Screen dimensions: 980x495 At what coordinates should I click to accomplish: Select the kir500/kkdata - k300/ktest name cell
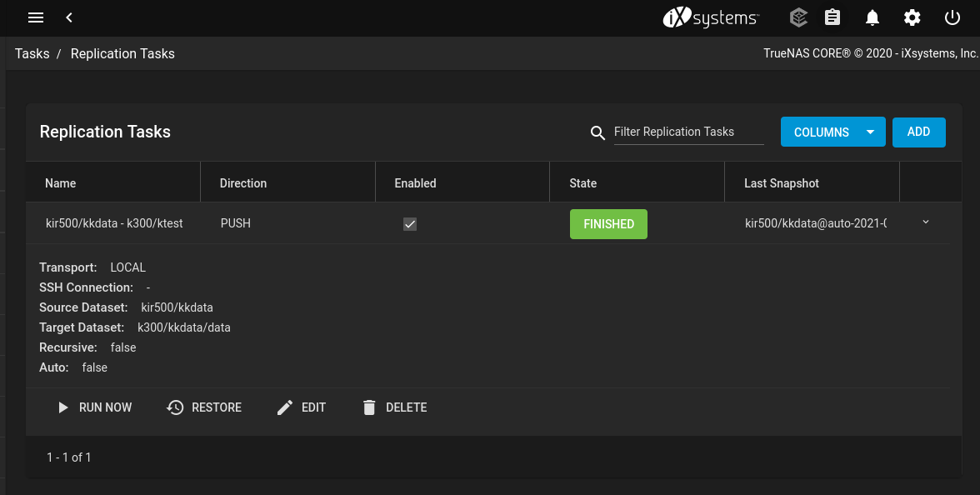(x=114, y=223)
